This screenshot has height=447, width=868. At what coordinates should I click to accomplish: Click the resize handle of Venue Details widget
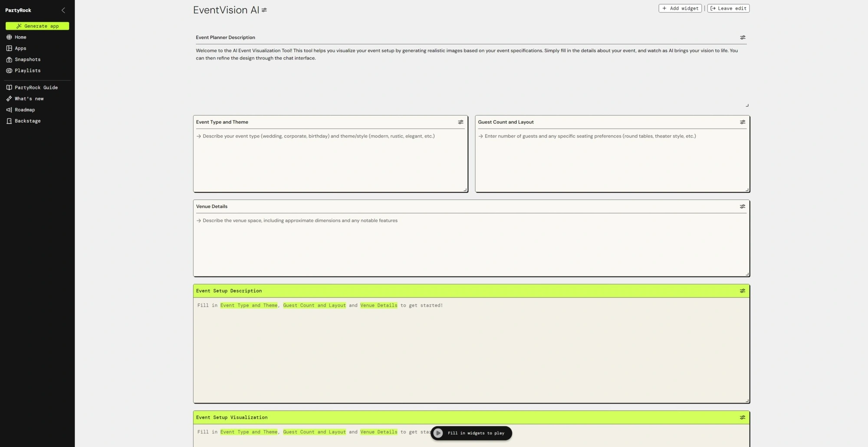point(747,274)
